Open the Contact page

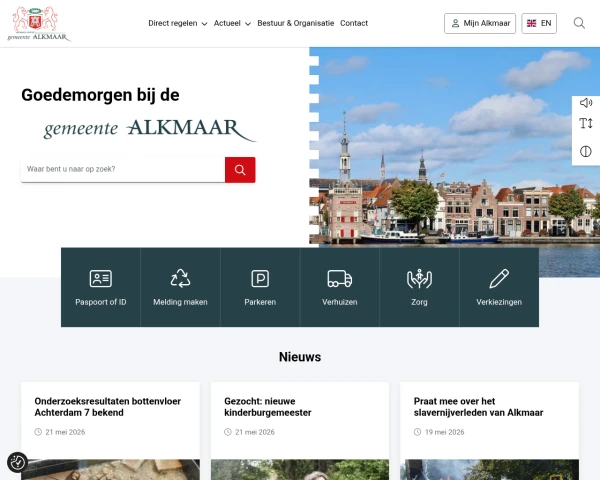click(x=354, y=23)
